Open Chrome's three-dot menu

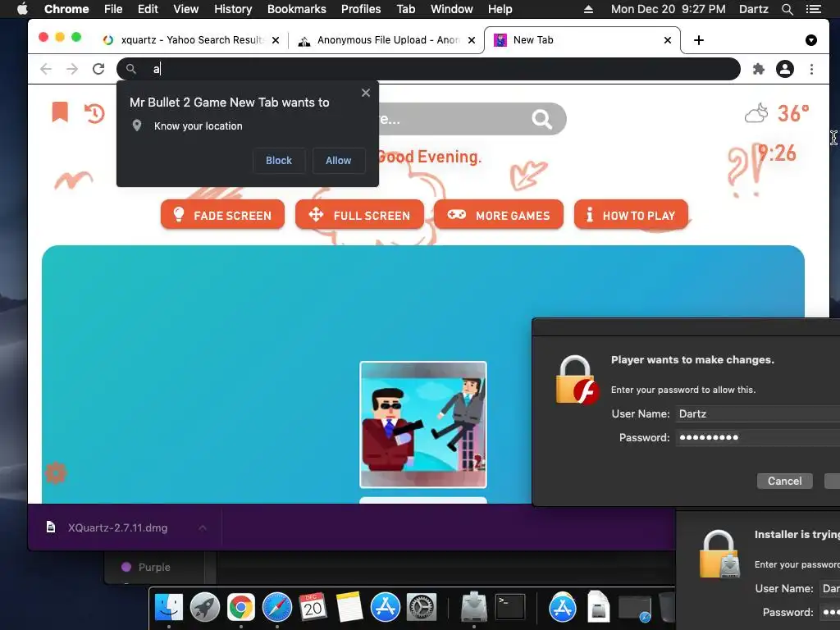pos(811,69)
